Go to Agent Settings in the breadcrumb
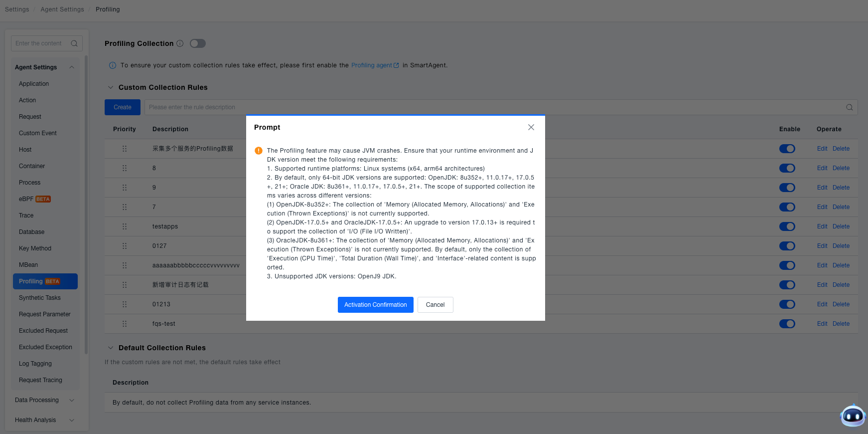The height and width of the screenshot is (434, 868). pos(62,9)
